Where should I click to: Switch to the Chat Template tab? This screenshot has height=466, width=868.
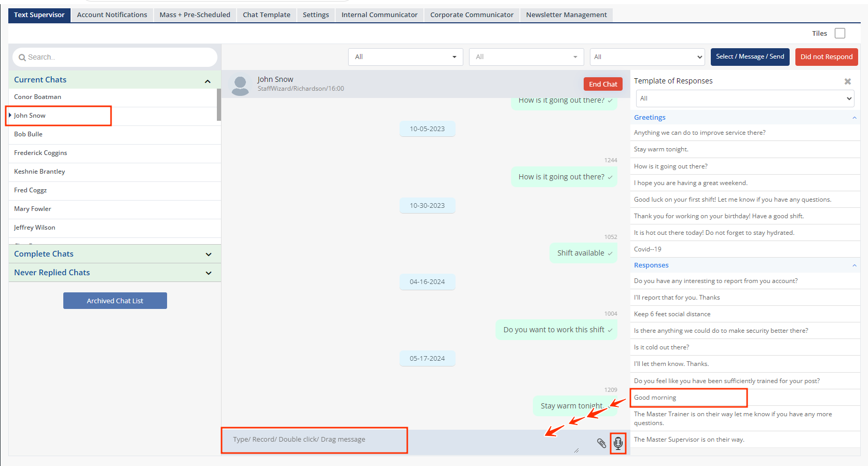point(266,15)
